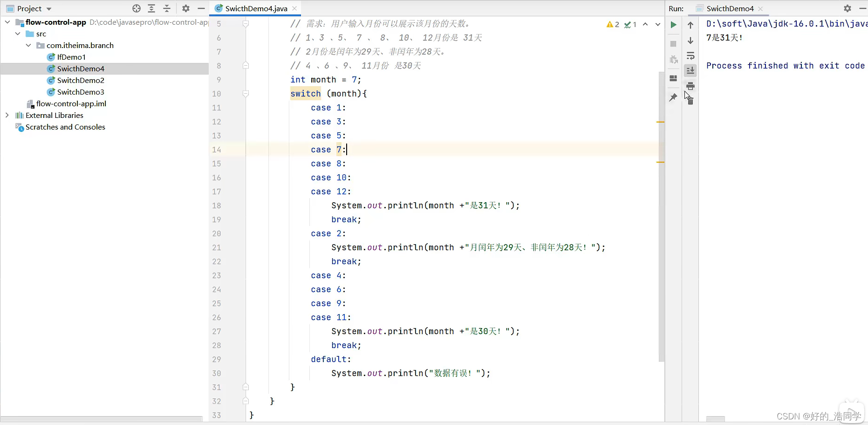The image size is (868, 425).
Task: Collapse the flow-control-app project node
Action: [x=7, y=22]
